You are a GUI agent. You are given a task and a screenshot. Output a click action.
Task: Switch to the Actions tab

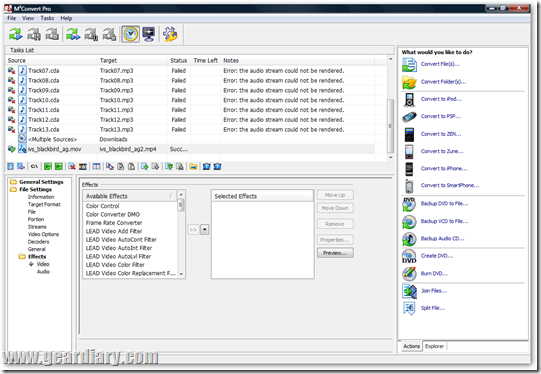[412, 346]
